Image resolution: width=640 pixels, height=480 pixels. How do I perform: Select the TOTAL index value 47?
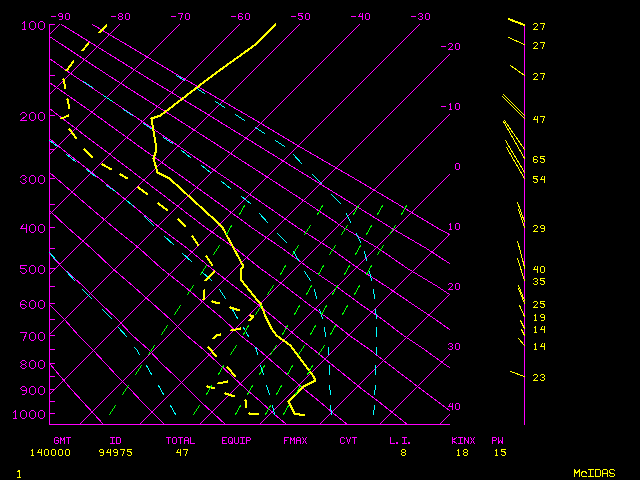(183, 453)
